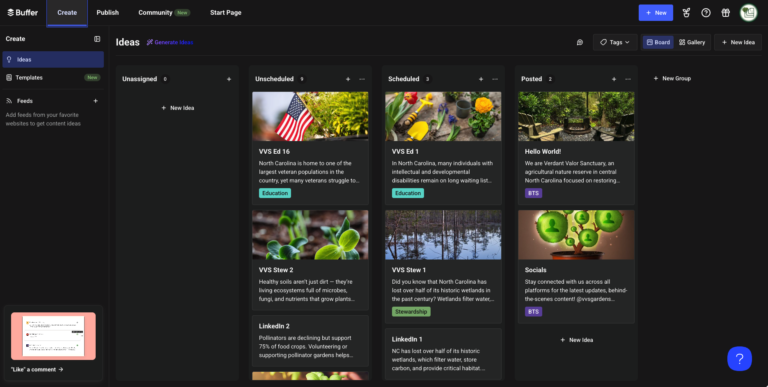Open Scheduled column more options menu
This screenshot has height=387, width=768.
[x=495, y=79]
